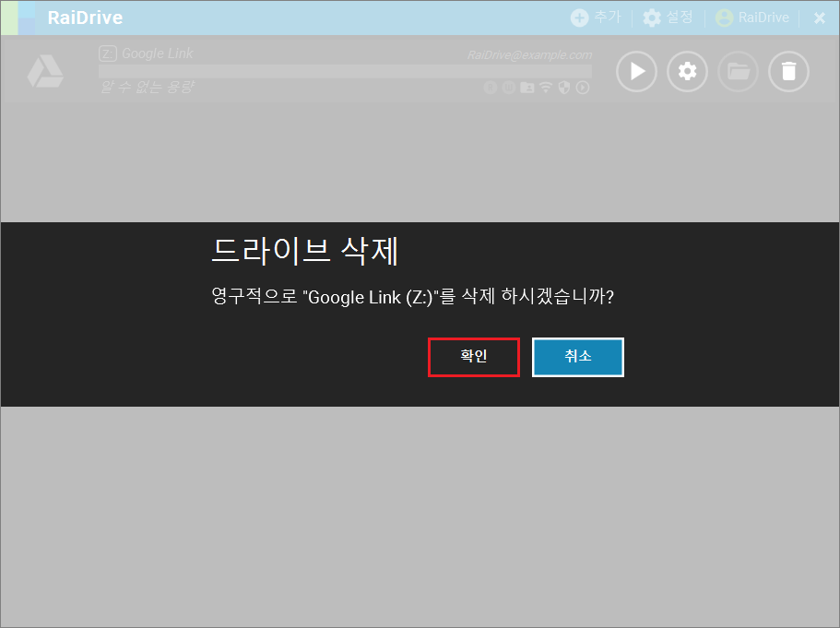This screenshot has height=628, width=840.
Task: Open 설정 settings in the title bar
Action: 668,18
